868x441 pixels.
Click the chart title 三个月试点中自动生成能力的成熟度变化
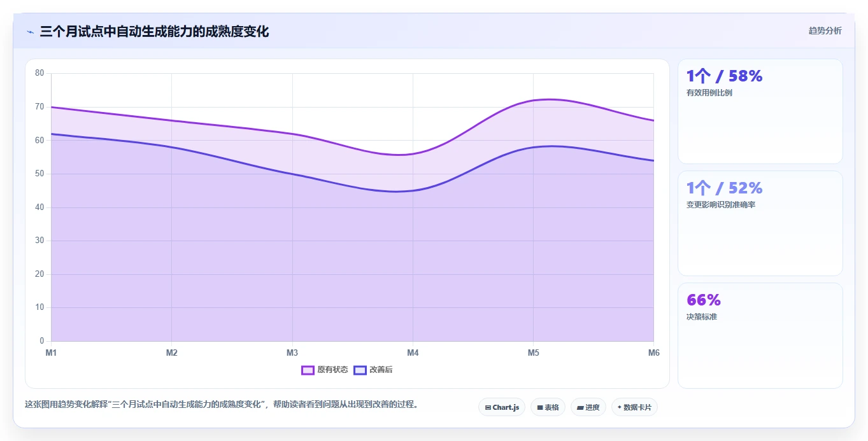[154, 31]
